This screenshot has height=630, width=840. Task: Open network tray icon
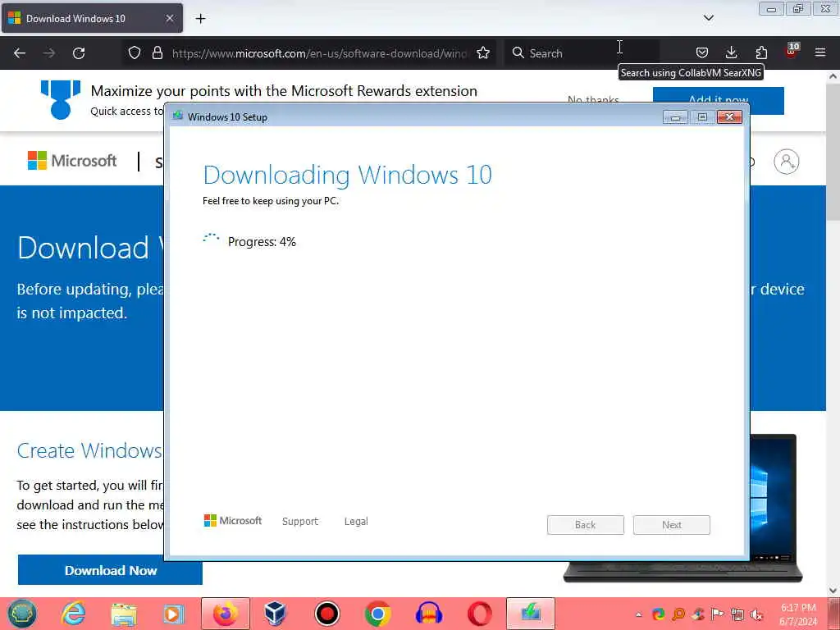coord(737,614)
